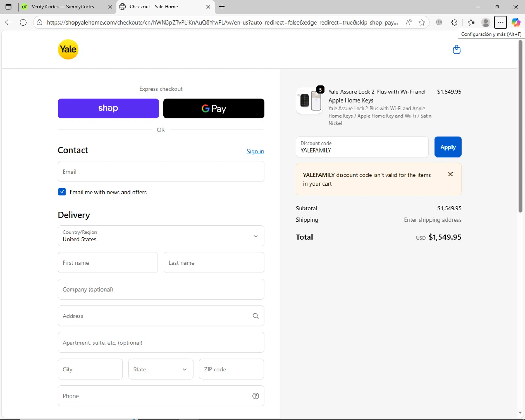Focus the Company (optional) field
This screenshot has height=420, width=525.
tap(161, 289)
